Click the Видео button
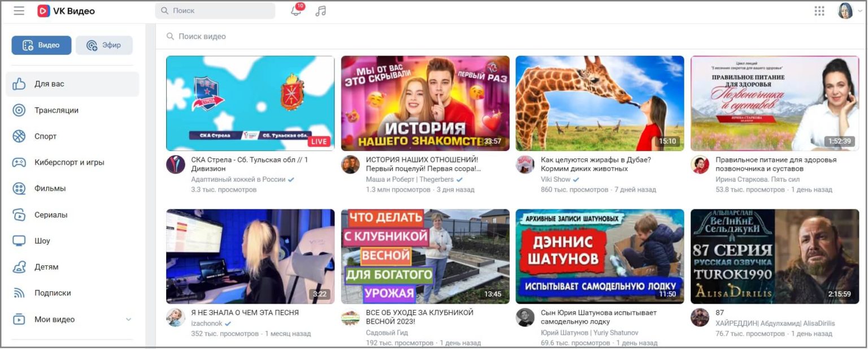Image resolution: width=868 pixels, height=349 pixels. pyautogui.click(x=41, y=45)
